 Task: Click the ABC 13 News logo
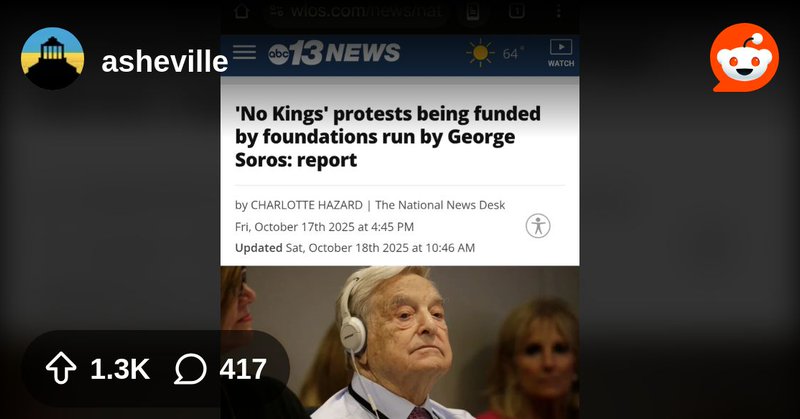click(334, 53)
